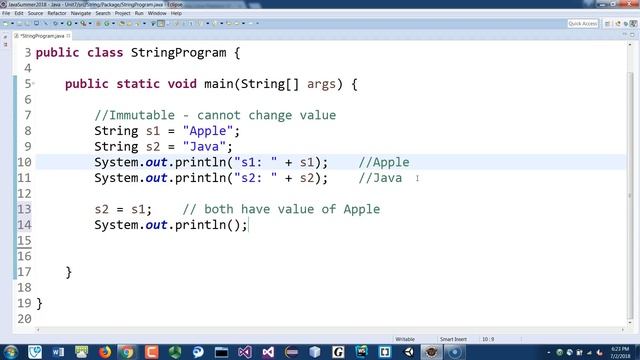
Task: Select the StringProgram.java editor tab
Action: point(41,36)
